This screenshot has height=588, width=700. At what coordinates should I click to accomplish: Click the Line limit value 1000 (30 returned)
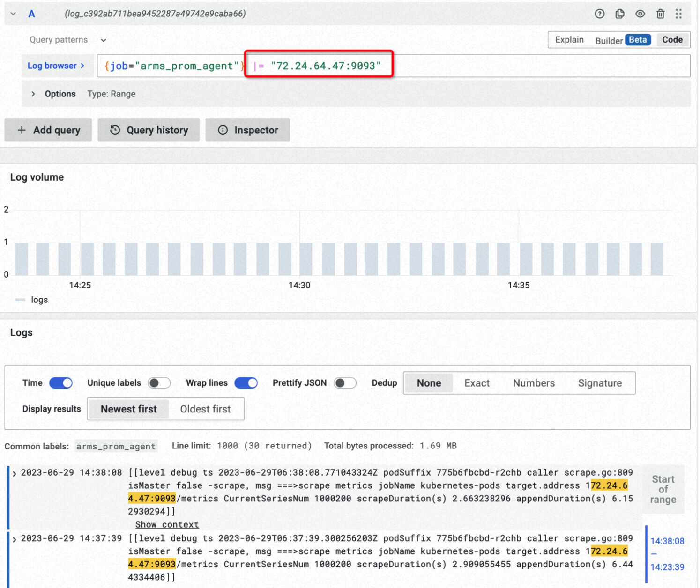pos(264,446)
